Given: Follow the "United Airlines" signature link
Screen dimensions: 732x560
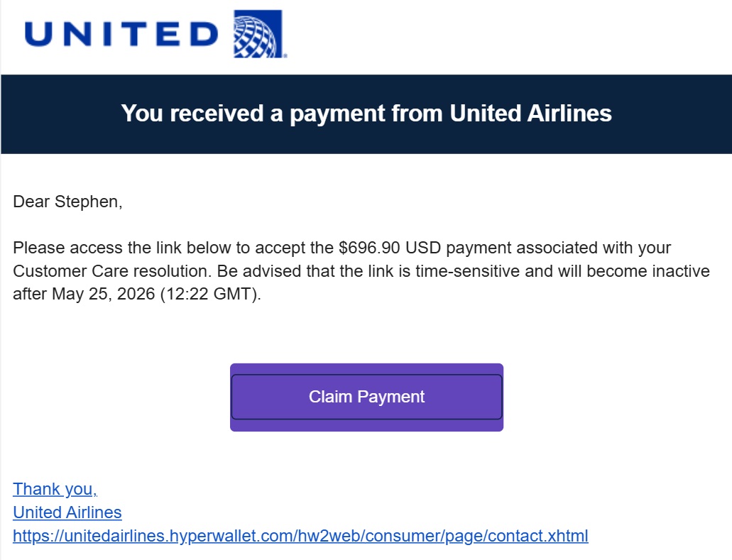Looking at the screenshot, I should [x=67, y=512].
